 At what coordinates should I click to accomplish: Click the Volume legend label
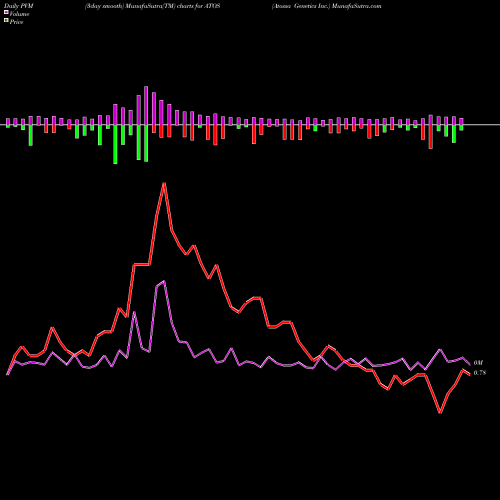19,14
